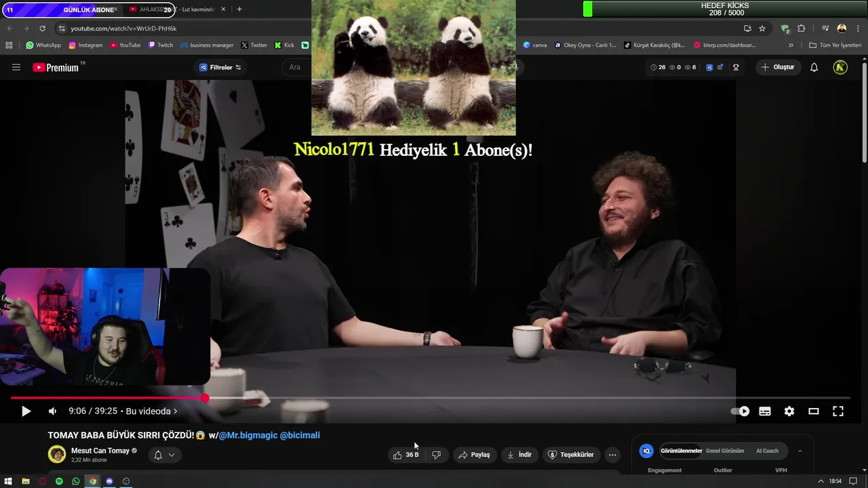Click the list icon beside the IQ header icon
Image resolution: width=868 pixels, height=488 pixels.
click(x=720, y=67)
